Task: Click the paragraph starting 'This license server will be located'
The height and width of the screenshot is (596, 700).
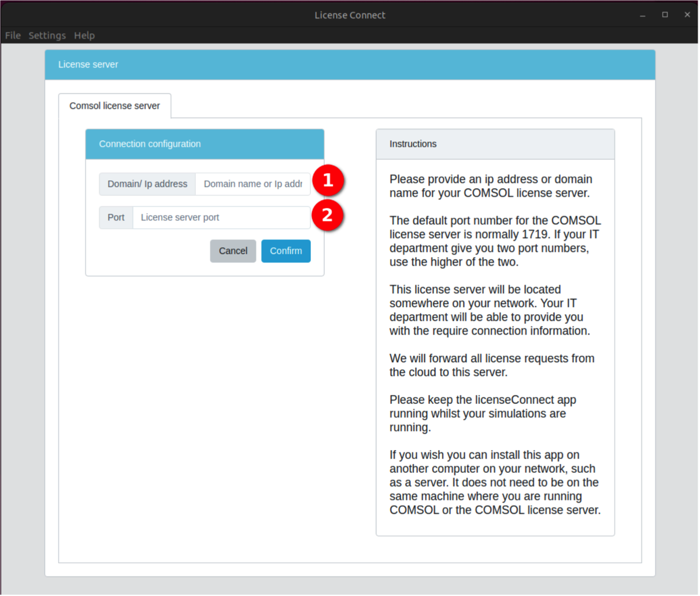Action: [490, 310]
